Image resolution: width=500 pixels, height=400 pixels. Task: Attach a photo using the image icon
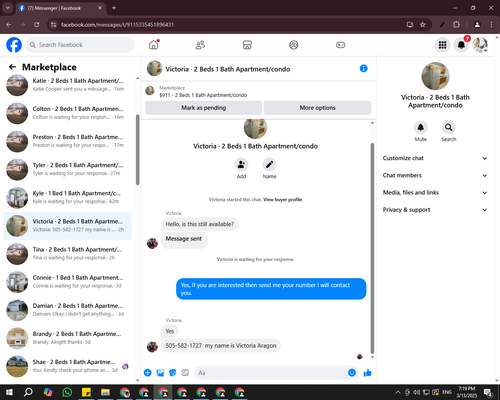160,373
